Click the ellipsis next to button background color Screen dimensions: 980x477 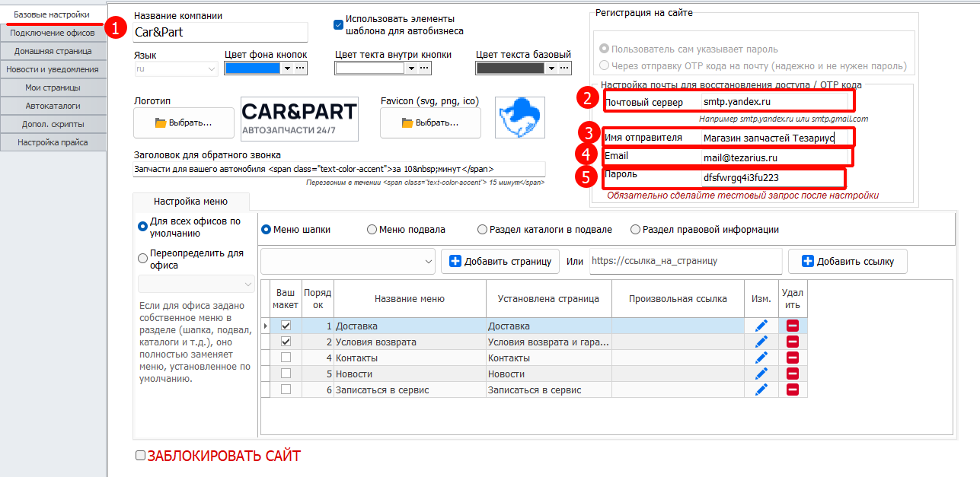(300, 68)
